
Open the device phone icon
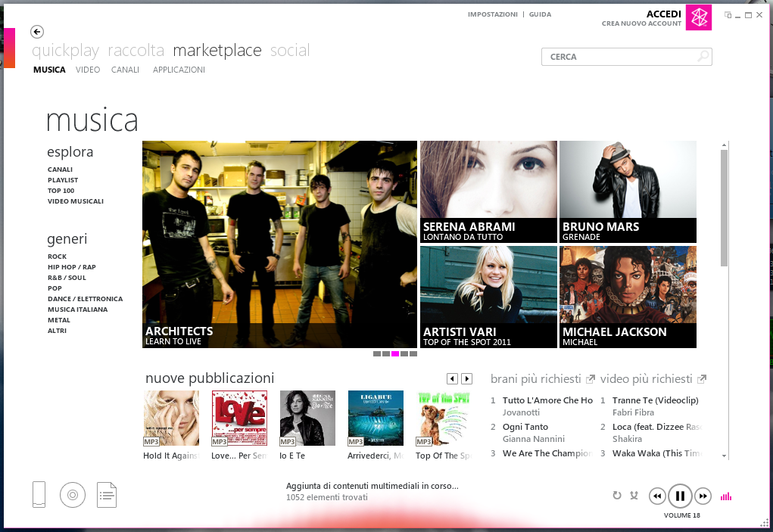pyautogui.click(x=39, y=494)
